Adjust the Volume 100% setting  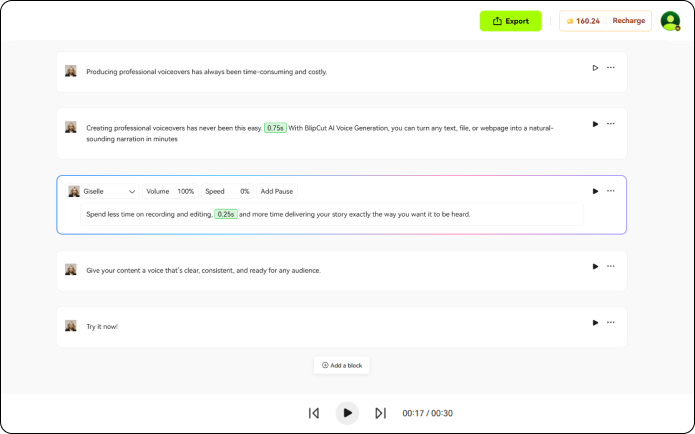pos(170,191)
